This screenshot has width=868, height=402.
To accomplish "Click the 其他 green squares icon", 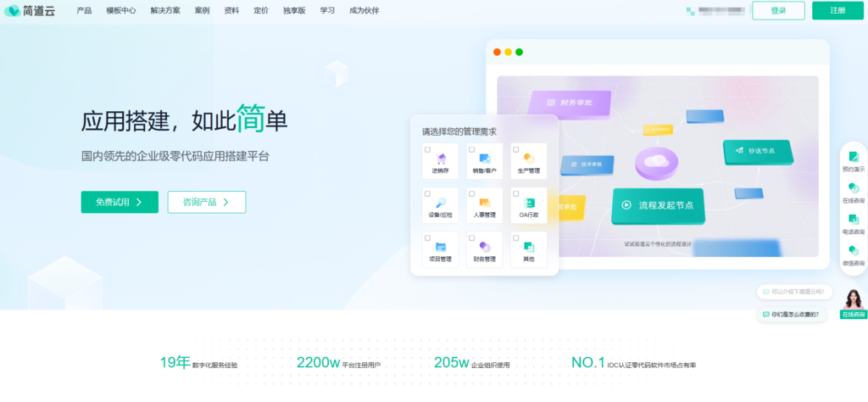I will (529, 247).
